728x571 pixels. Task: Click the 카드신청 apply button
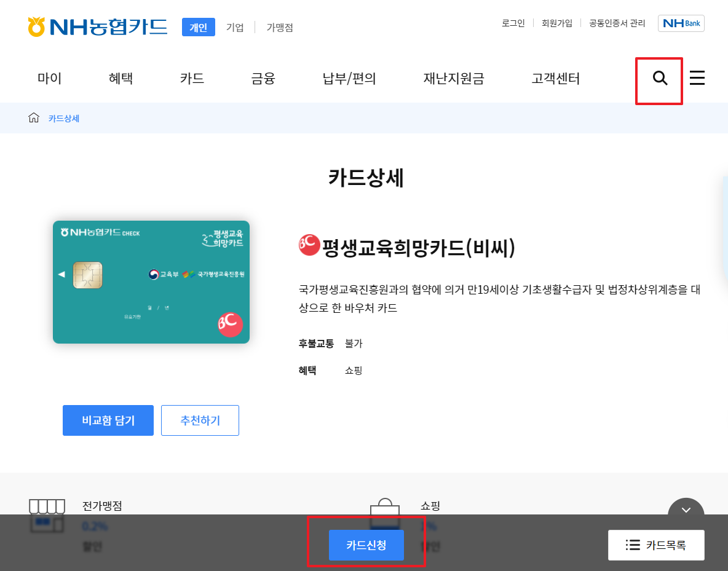click(366, 545)
